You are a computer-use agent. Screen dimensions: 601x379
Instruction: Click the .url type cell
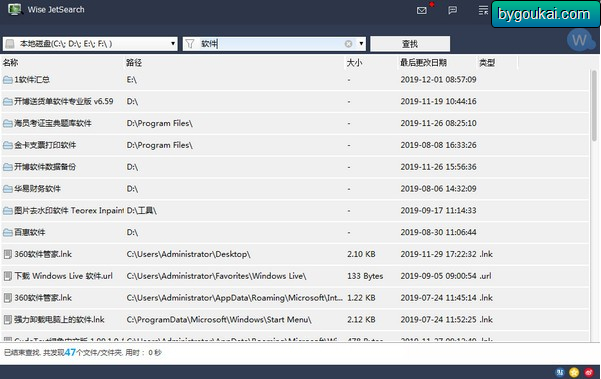pyautogui.click(x=485, y=276)
